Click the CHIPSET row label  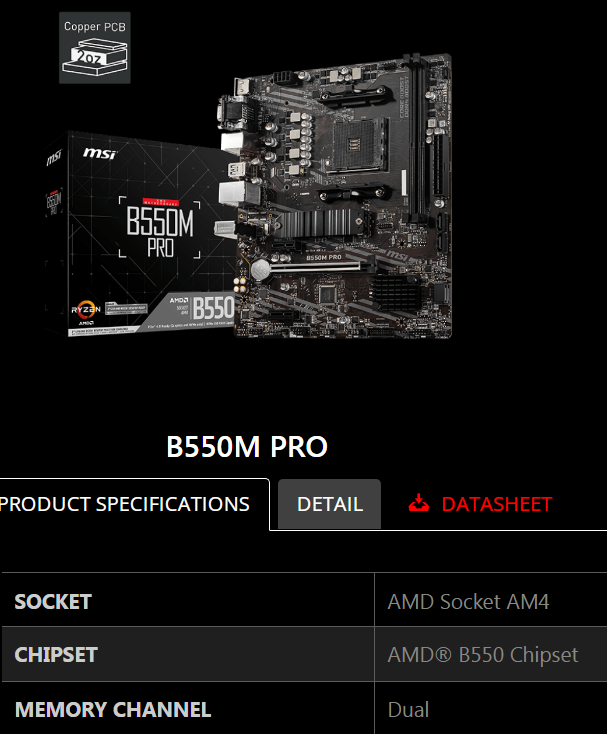point(56,654)
